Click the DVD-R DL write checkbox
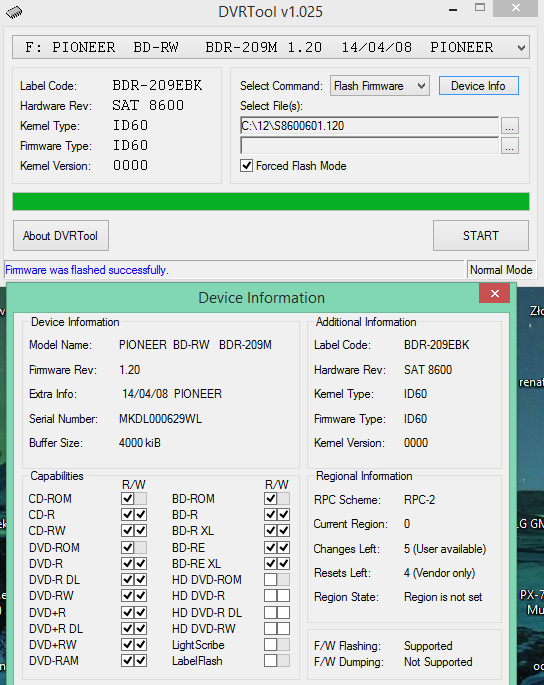 pyautogui.click(x=141, y=580)
